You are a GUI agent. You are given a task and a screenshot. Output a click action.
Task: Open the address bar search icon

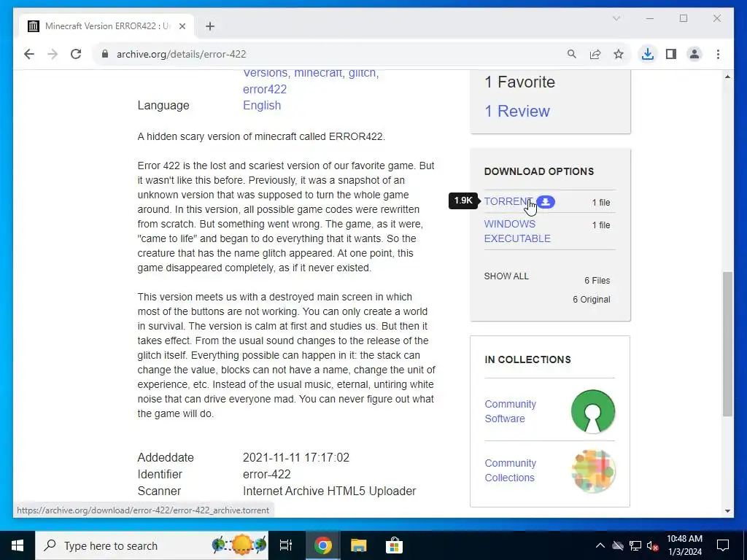[572, 54]
